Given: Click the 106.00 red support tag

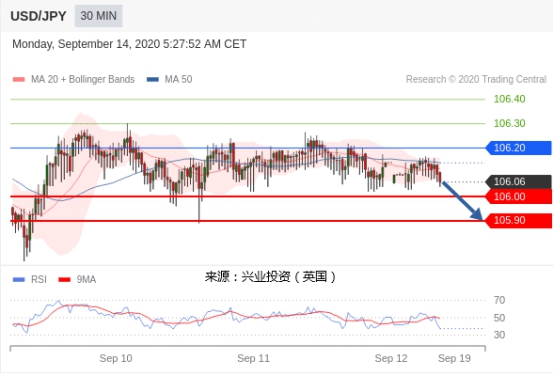Looking at the screenshot, I should click(x=519, y=196).
